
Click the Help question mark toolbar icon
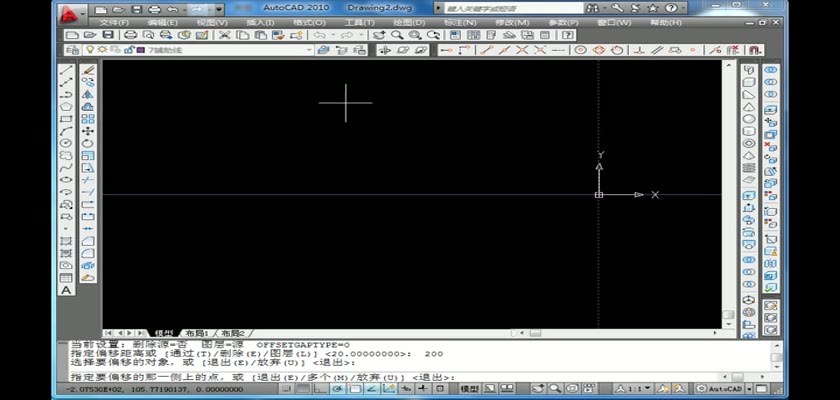(x=568, y=35)
